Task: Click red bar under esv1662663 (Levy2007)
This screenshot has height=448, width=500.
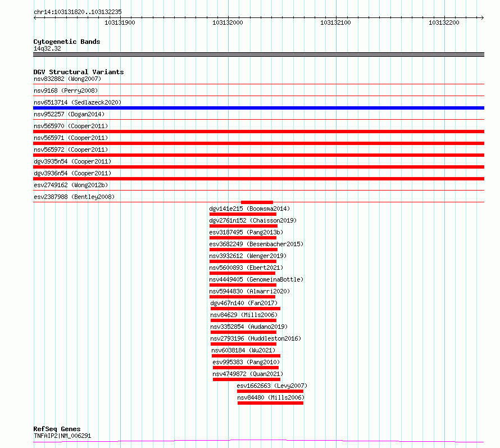Action: click(270, 391)
